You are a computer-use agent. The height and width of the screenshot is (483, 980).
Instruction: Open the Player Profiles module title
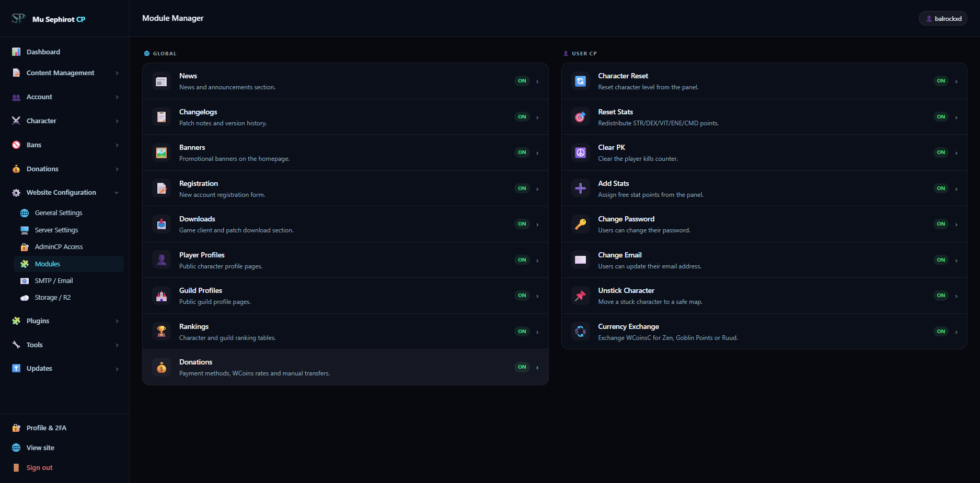tap(202, 255)
